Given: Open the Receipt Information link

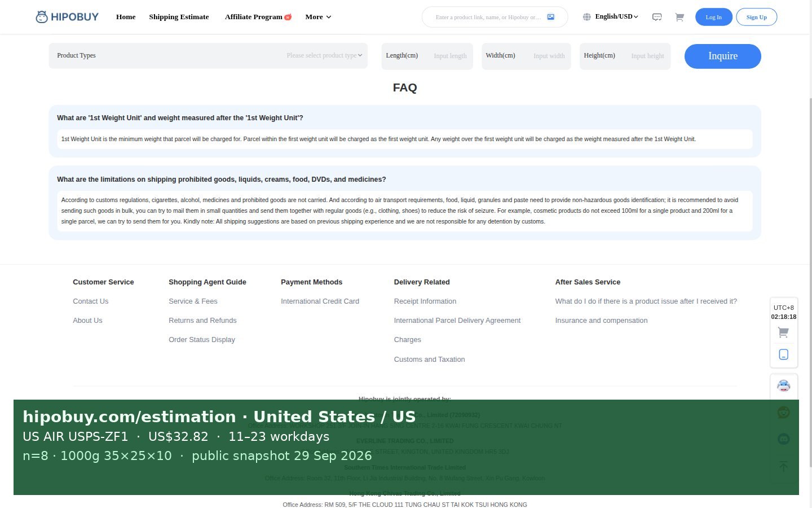Looking at the screenshot, I should tap(425, 301).
